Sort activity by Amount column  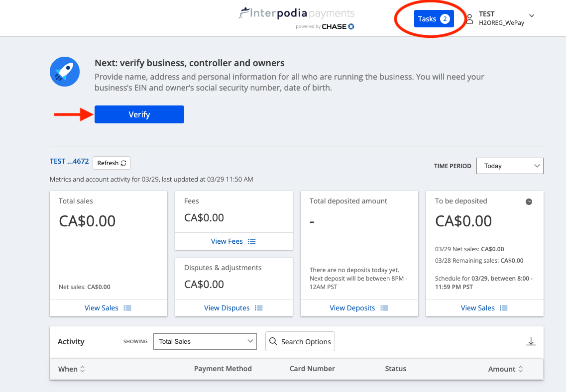(505, 369)
